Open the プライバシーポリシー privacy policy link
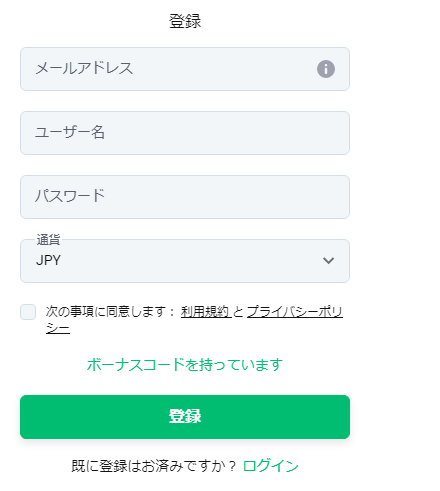The width and height of the screenshot is (440, 491). pos(295,312)
